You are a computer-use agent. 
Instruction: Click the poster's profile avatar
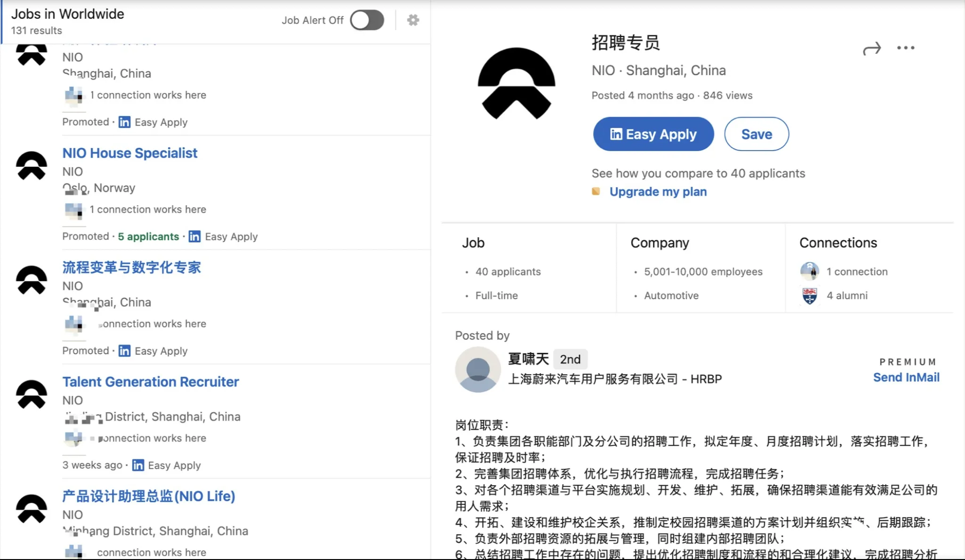[478, 369]
